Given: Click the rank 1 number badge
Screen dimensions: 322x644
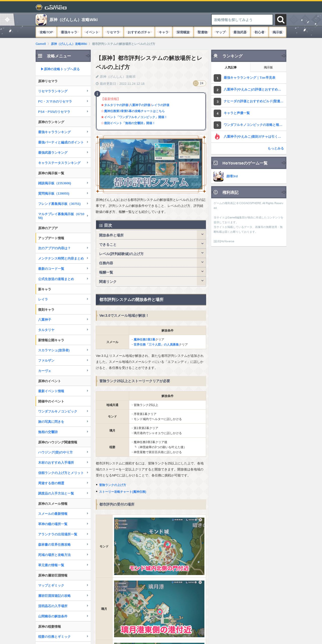Looking at the screenshot, I should pos(217,78).
